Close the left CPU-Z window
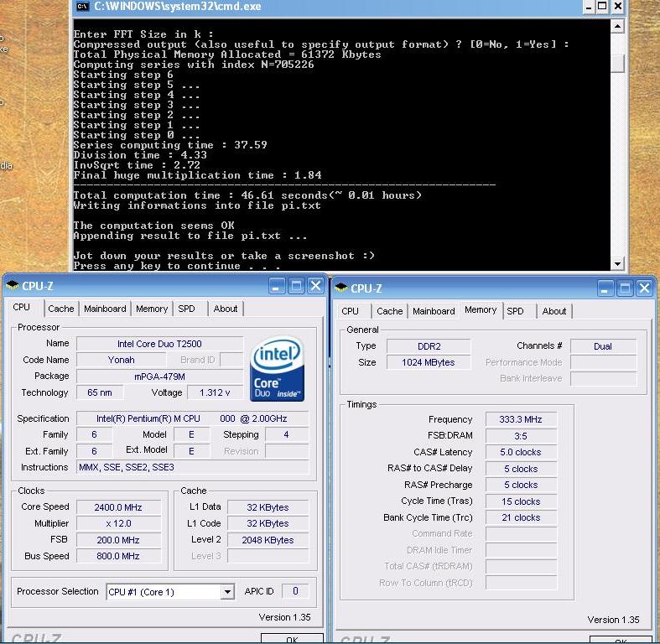Screen dimensions: 660x644 [315, 286]
